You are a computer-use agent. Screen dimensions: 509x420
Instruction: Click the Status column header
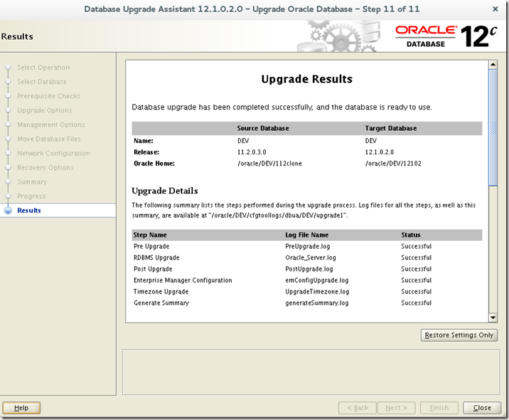tap(411, 235)
